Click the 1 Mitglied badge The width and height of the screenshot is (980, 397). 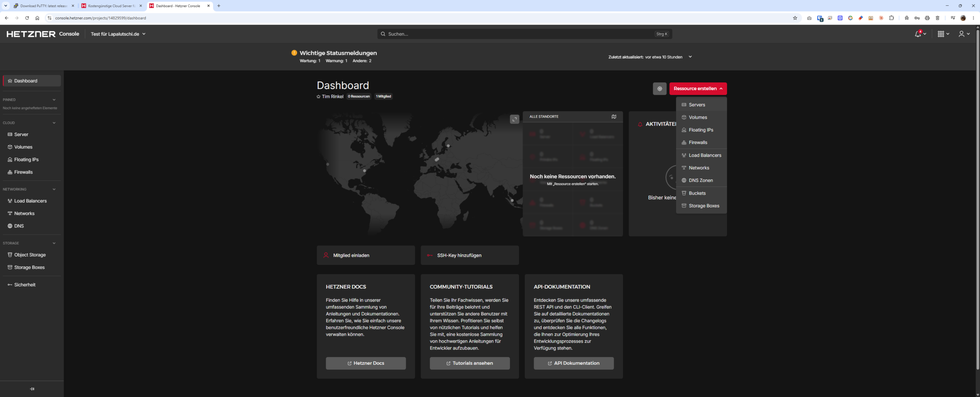(383, 97)
